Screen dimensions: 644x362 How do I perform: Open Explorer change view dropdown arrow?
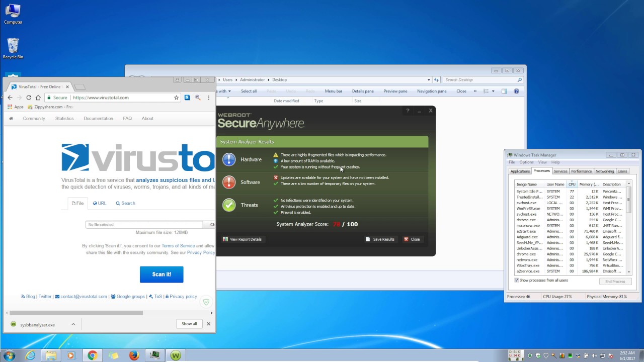(493, 91)
